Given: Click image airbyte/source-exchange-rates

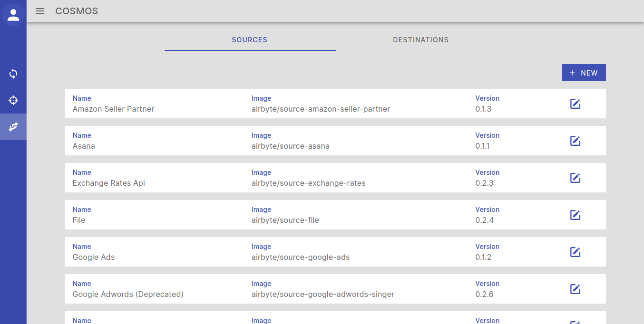Looking at the screenshot, I should [x=309, y=183].
